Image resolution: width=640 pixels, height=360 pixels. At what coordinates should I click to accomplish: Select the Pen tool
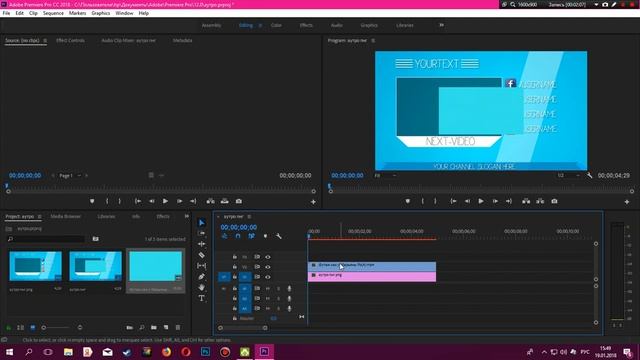point(202,276)
